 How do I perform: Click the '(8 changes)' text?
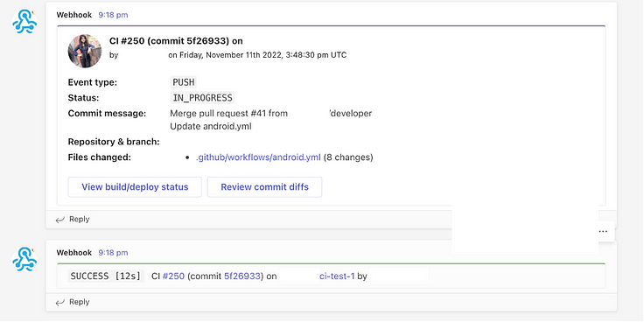click(348, 157)
